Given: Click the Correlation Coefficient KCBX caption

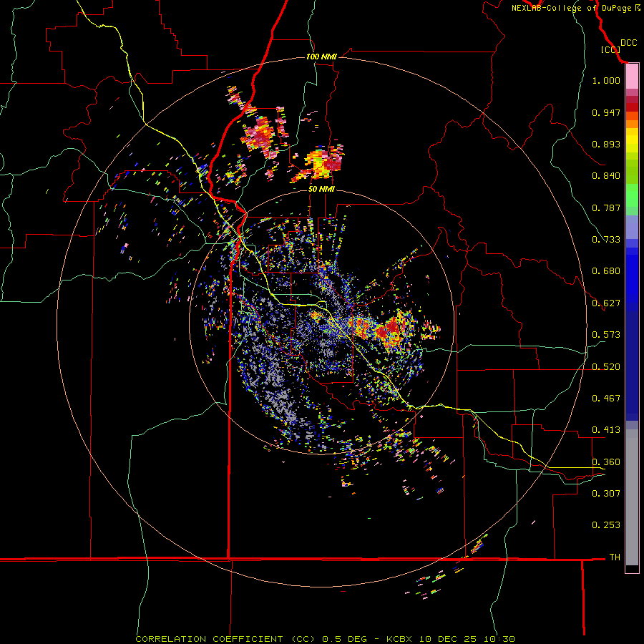Looking at the screenshot, I should coord(325,639).
